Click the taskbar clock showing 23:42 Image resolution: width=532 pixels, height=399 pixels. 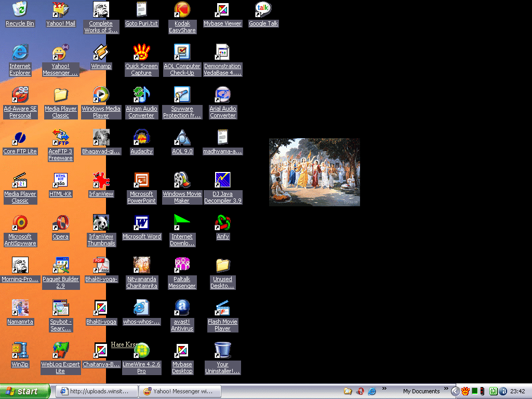pyautogui.click(x=518, y=391)
